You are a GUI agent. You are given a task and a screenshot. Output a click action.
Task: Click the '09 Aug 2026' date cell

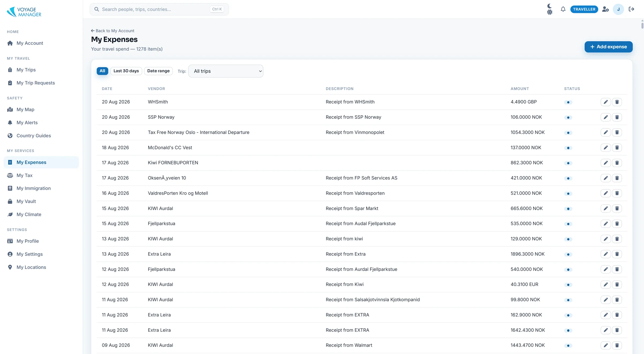click(x=116, y=345)
